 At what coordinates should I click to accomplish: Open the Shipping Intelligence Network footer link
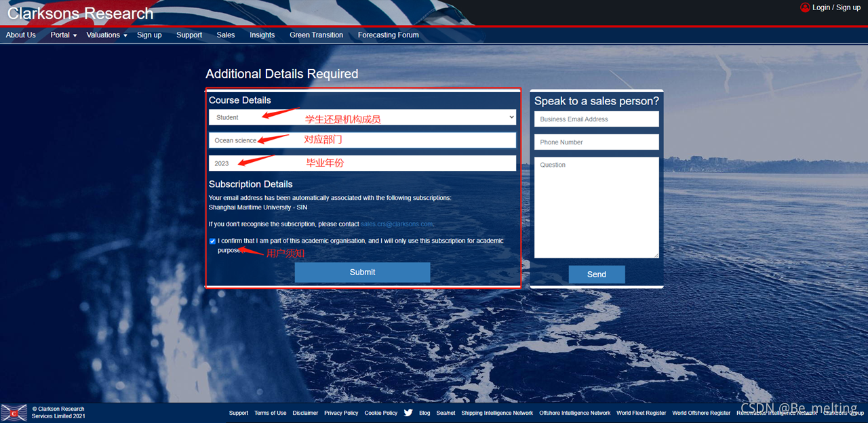coord(497,413)
